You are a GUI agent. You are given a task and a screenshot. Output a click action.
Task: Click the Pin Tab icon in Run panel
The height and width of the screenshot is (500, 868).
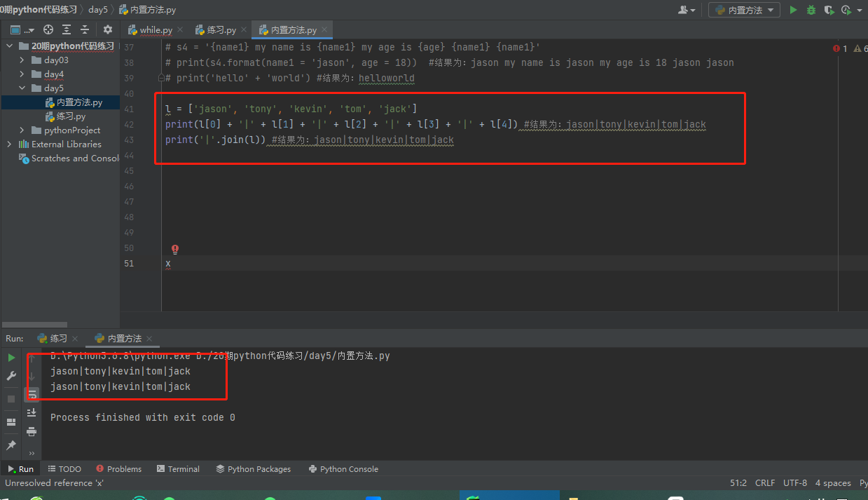point(11,445)
